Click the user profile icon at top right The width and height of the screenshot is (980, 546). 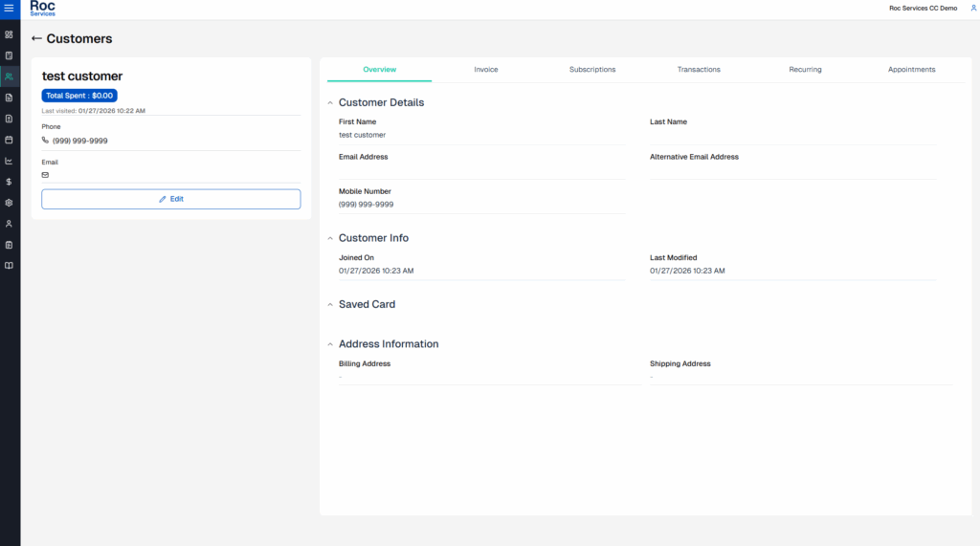(x=973, y=8)
